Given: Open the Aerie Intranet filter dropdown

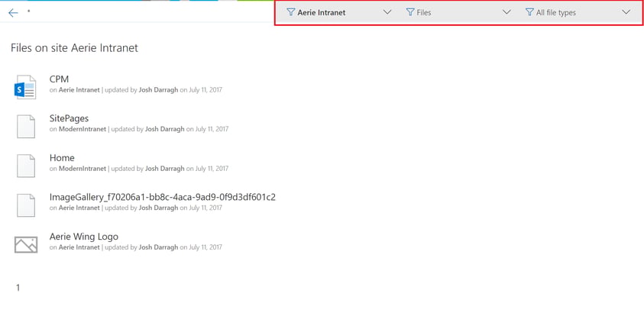Looking at the screenshot, I should tap(339, 12).
